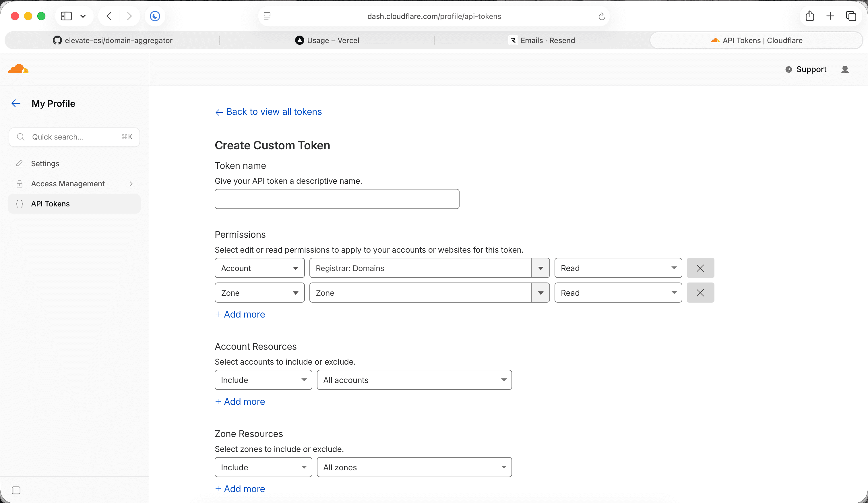Click the search magnifier icon in Quick search
Image resolution: width=868 pixels, height=503 pixels.
tap(21, 137)
